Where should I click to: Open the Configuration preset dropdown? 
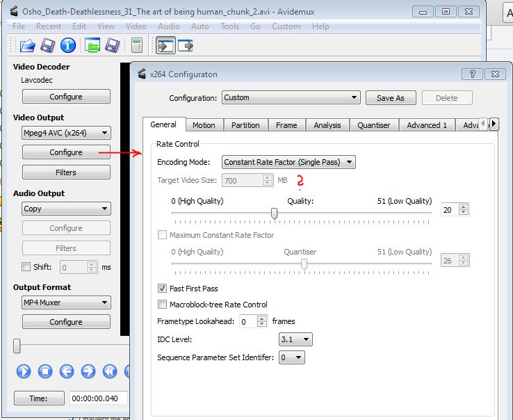click(x=291, y=97)
